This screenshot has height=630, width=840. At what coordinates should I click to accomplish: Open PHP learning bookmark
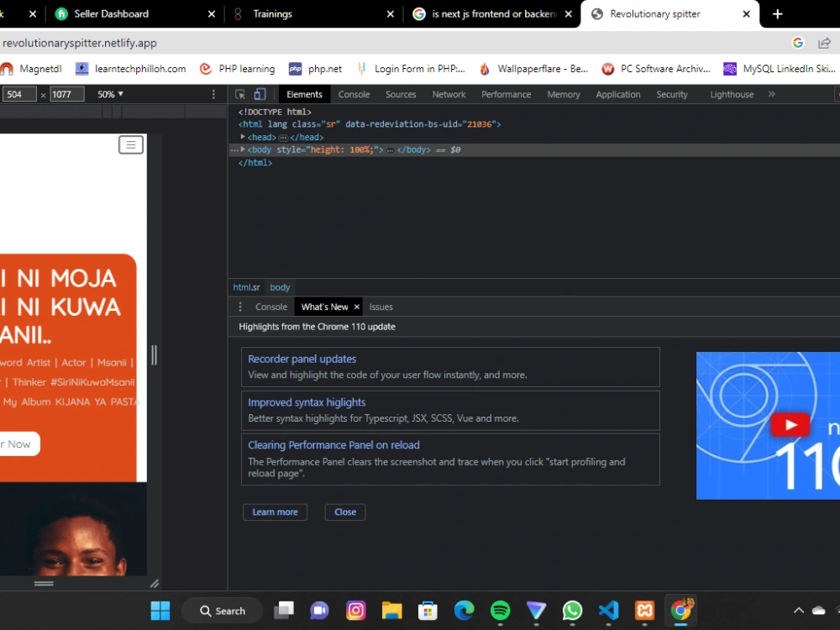(x=238, y=69)
